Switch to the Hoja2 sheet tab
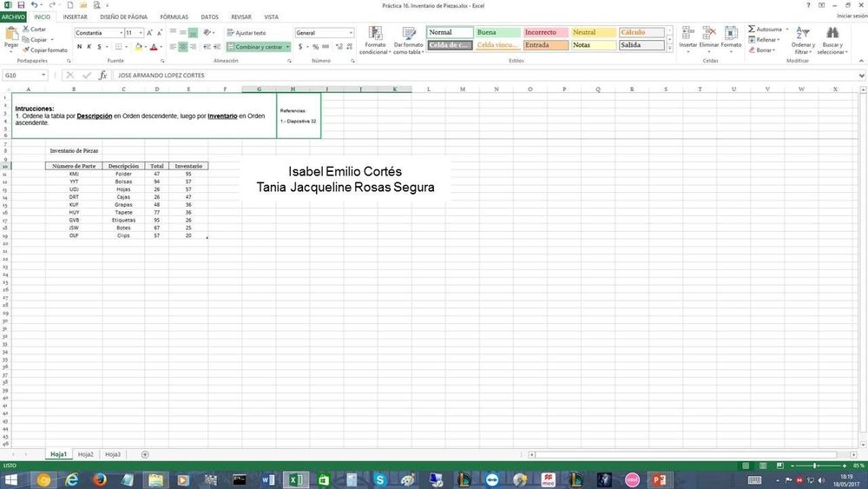The image size is (868, 489). (85, 454)
